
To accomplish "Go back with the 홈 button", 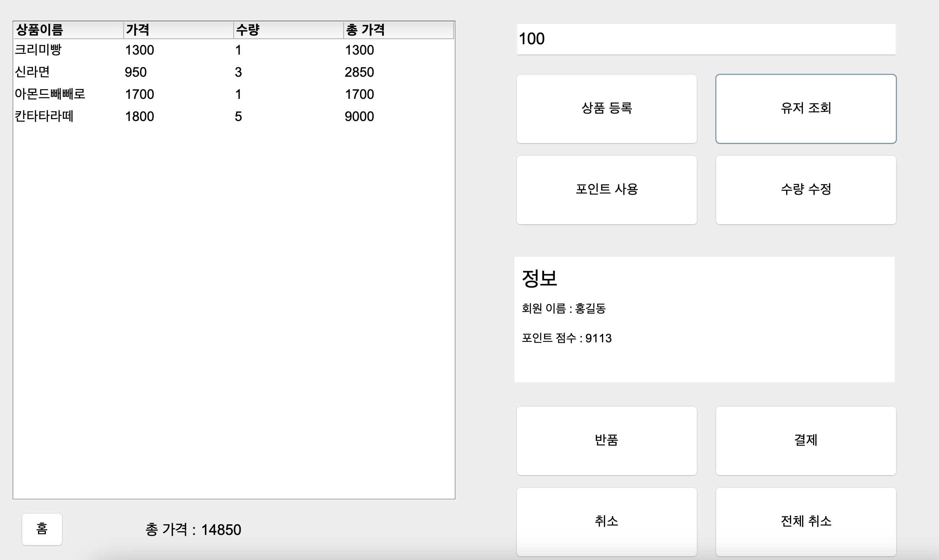I will pyautogui.click(x=42, y=529).
